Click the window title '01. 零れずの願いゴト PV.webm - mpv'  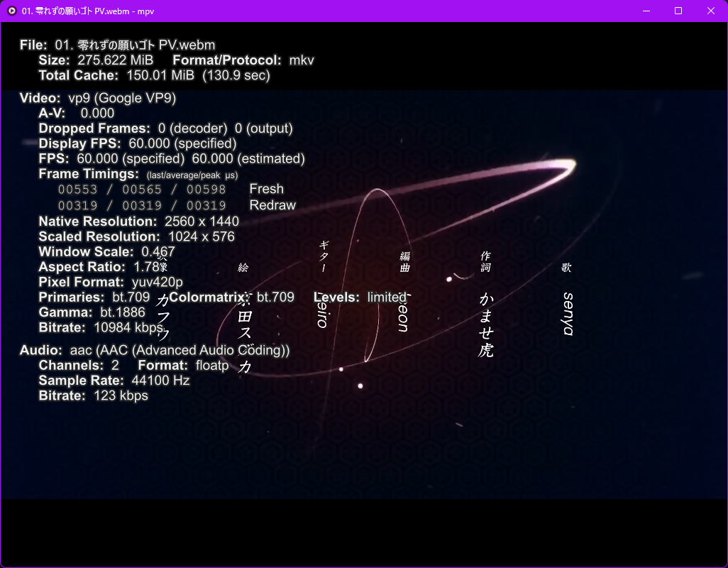88,11
